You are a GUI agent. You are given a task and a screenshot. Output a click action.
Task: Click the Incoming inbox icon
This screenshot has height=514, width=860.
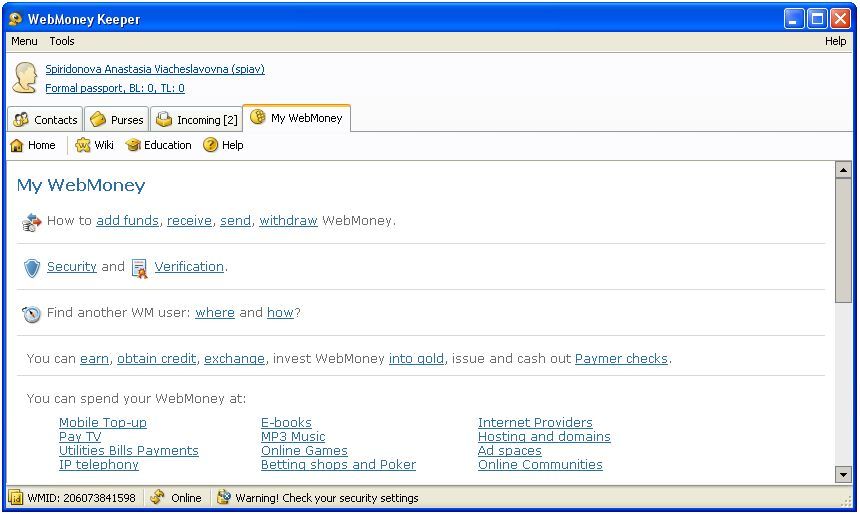coord(164,120)
